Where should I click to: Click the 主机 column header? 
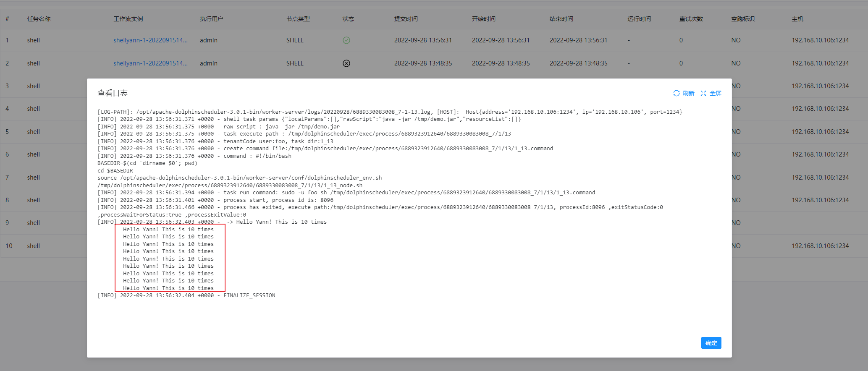pyautogui.click(x=797, y=19)
